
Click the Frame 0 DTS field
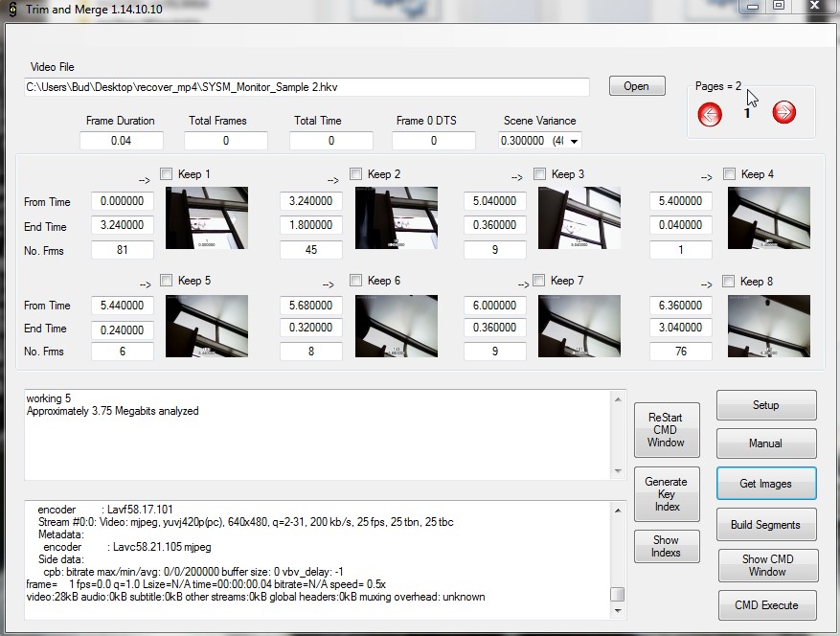pyautogui.click(x=434, y=141)
